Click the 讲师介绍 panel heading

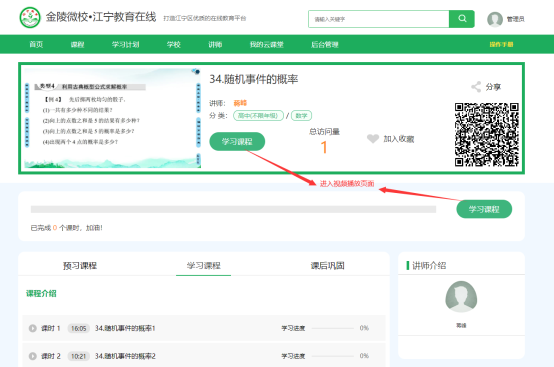(x=429, y=265)
